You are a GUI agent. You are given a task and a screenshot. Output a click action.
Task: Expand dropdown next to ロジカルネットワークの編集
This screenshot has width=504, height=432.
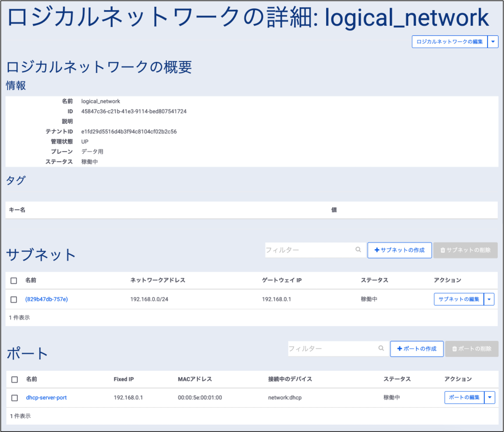tap(493, 42)
